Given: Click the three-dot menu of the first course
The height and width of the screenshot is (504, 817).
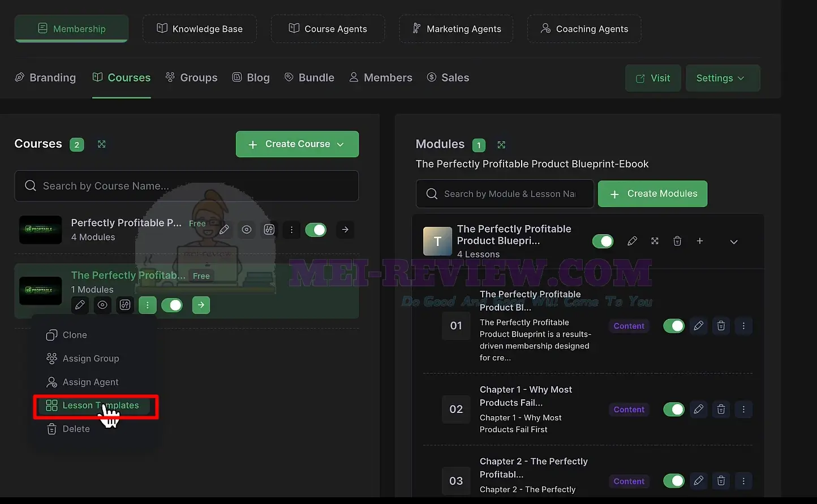Looking at the screenshot, I should pos(291,230).
